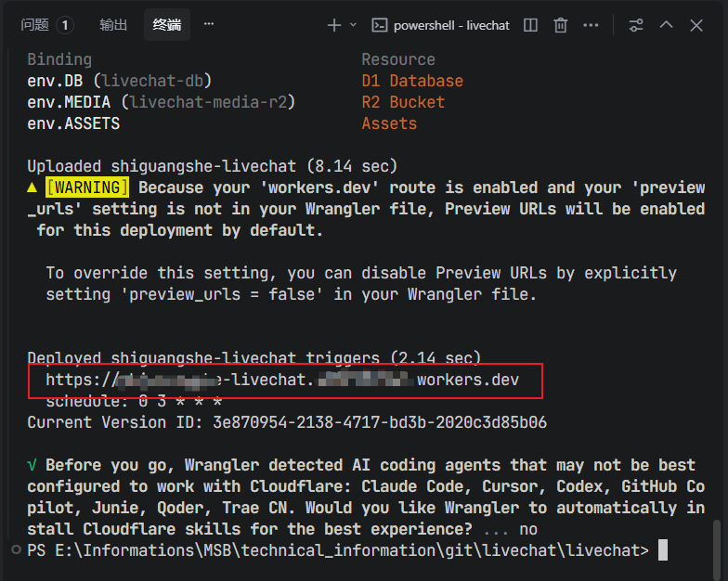Create a new terminal with plus icon

[334, 25]
